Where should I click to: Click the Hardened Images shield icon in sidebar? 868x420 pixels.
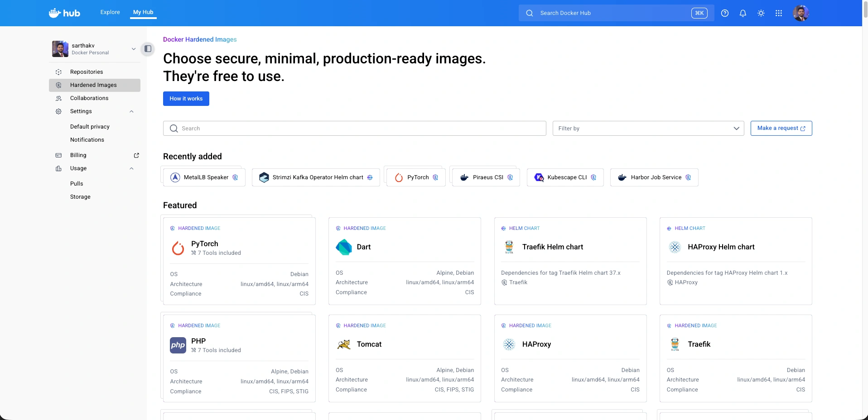pyautogui.click(x=58, y=85)
